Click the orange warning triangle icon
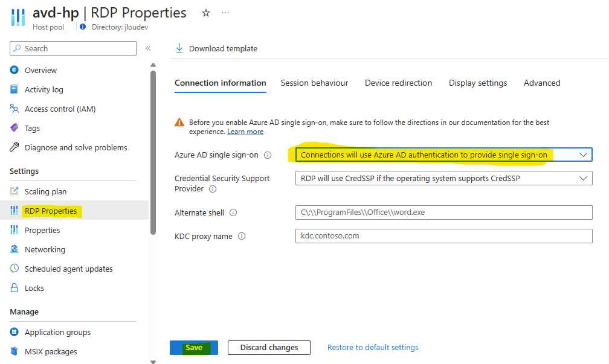609x364 pixels. 179,123
